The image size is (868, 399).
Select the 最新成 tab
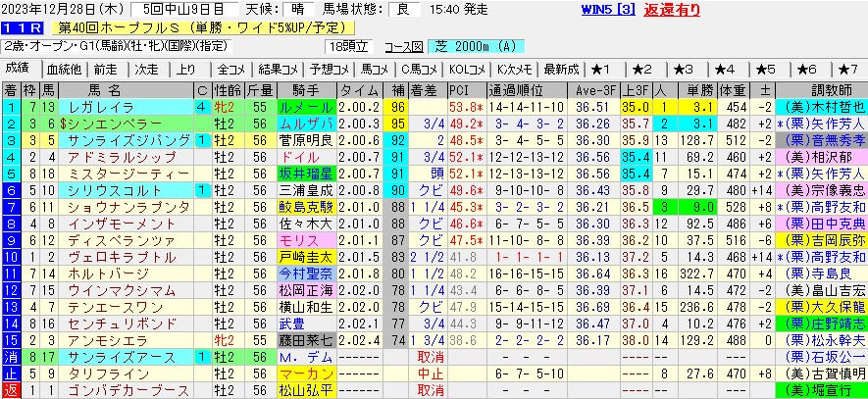(559, 70)
